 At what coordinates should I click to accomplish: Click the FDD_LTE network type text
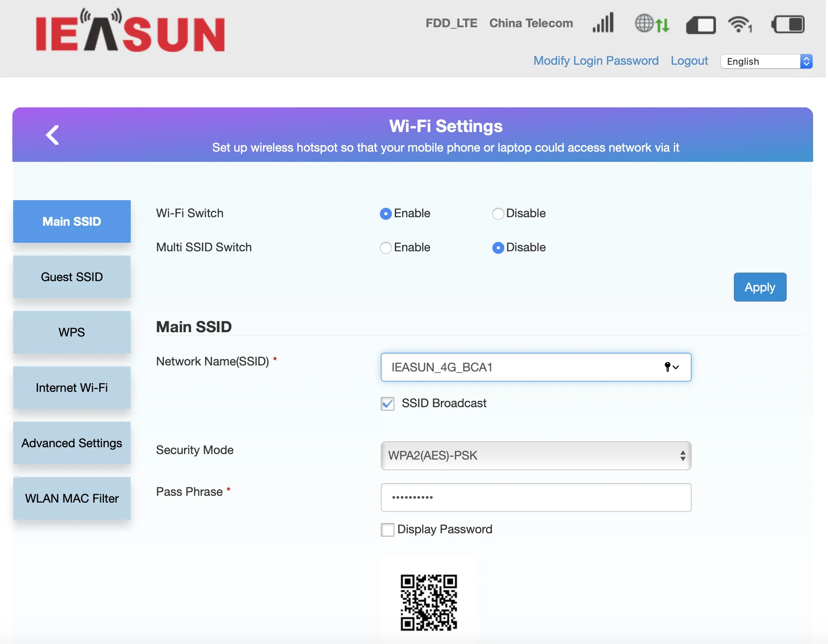[451, 23]
